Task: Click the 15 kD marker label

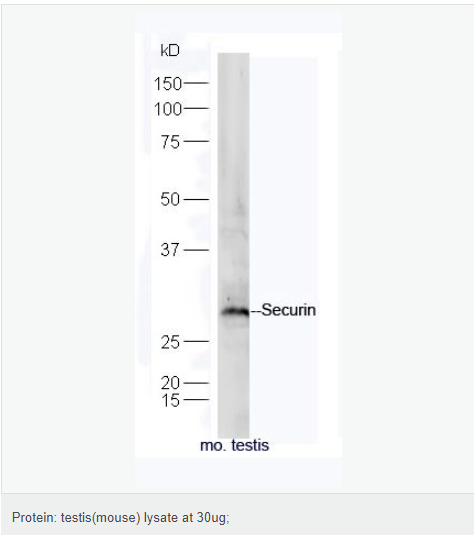Action: click(x=170, y=400)
